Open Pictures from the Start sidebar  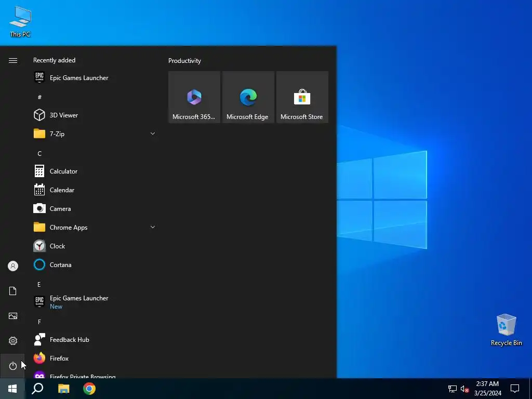pyautogui.click(x=13, y=316)
